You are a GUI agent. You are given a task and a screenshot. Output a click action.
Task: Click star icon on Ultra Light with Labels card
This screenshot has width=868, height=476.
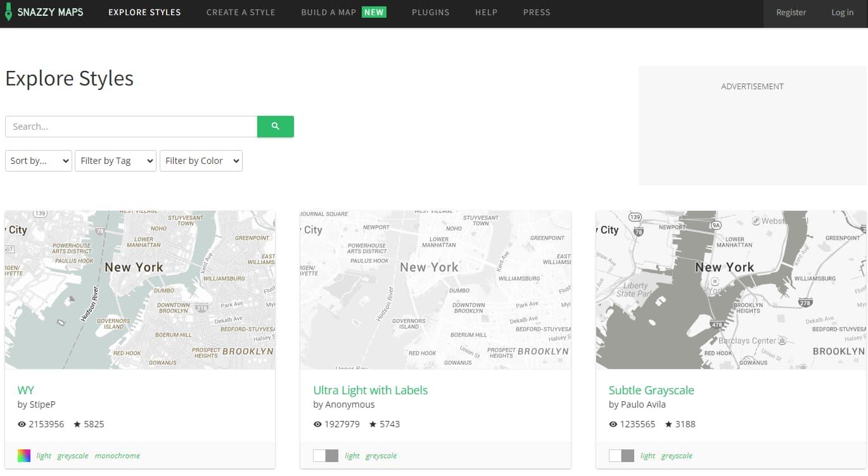373,424
